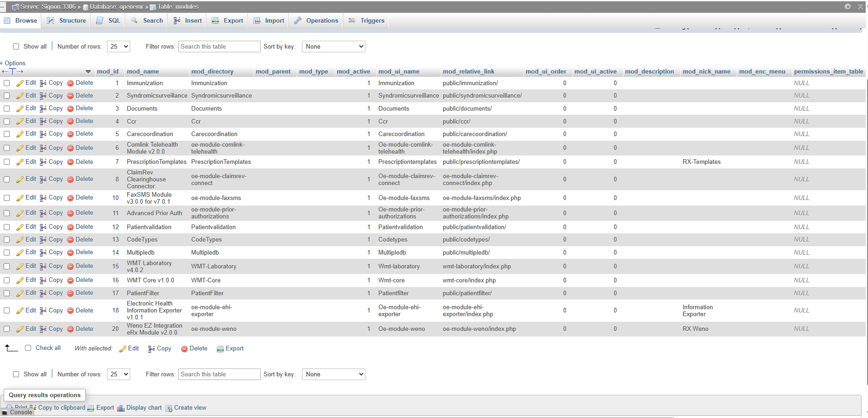Open the top Number of rows dropdown
Viewport: 868px width, 418px height.
click(x=118, y=47)
